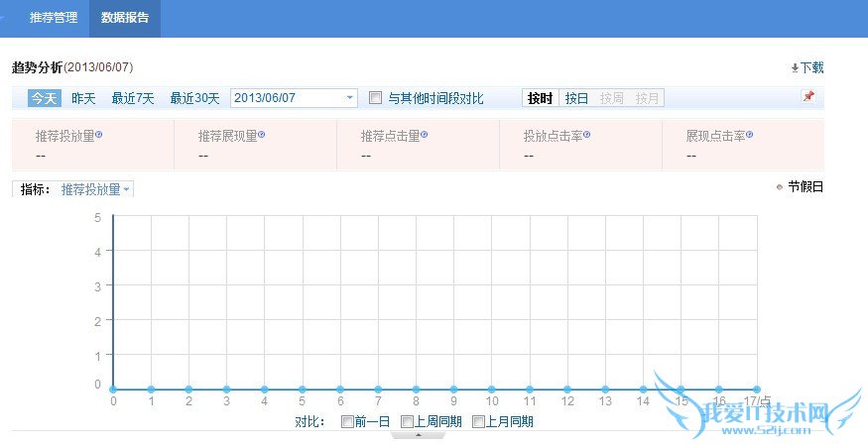Check the 上月同期 comparison checkbox
The height and width of the screenshot is (445, 868).
[478, 422]
